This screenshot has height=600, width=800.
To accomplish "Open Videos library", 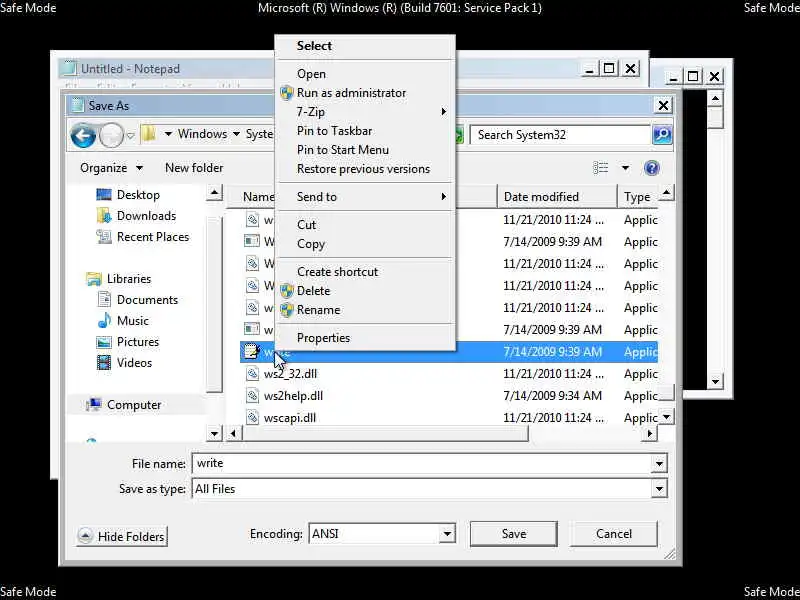I will [x=134, y=363].
